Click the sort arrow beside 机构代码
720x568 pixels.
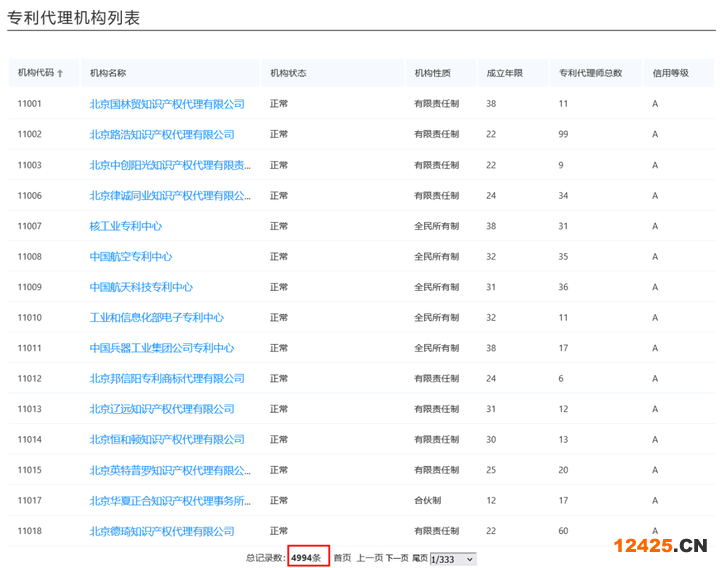pyautogui.click(x=61, y=74)
